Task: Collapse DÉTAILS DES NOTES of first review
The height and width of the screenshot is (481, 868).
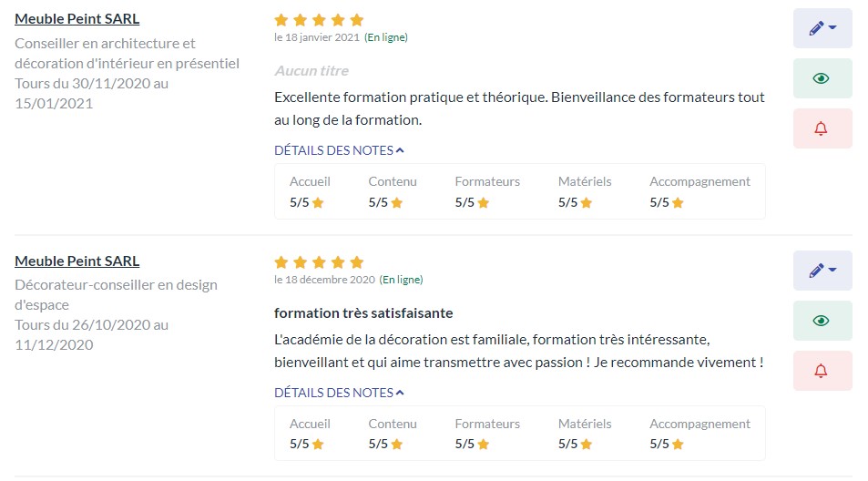Action: pos(339,150)
